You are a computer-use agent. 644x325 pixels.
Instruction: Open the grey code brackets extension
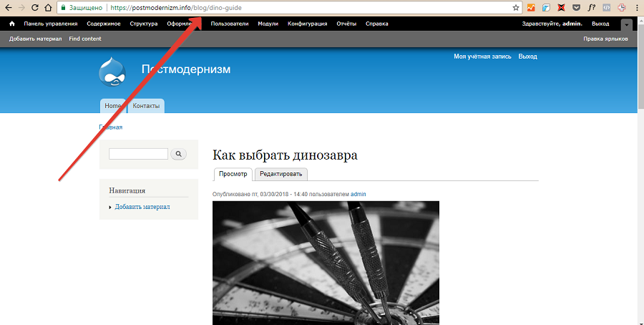tap(607, 7)
